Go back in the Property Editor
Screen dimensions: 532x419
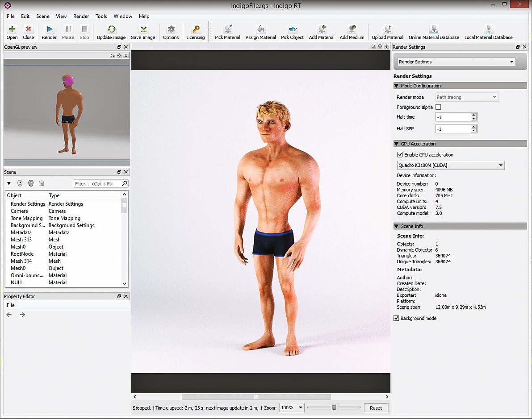click(x=9, y=315)
